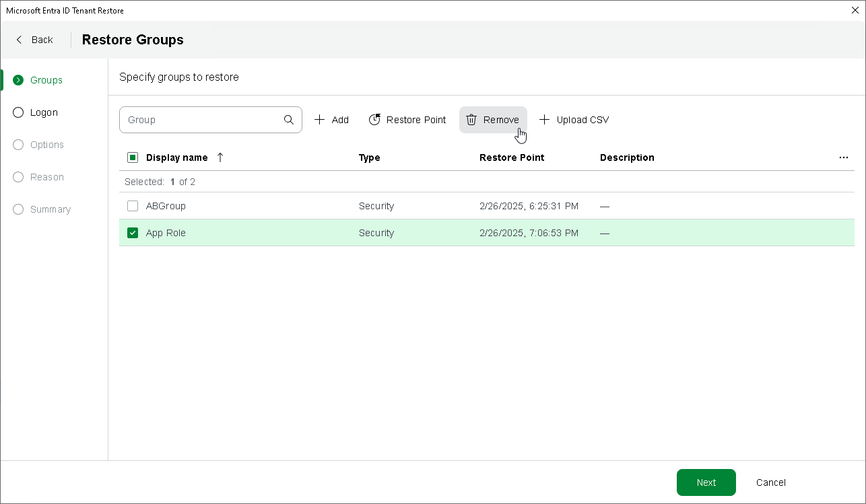
Task: Click the Remove trash icon
Action: (x=471, y=120)
